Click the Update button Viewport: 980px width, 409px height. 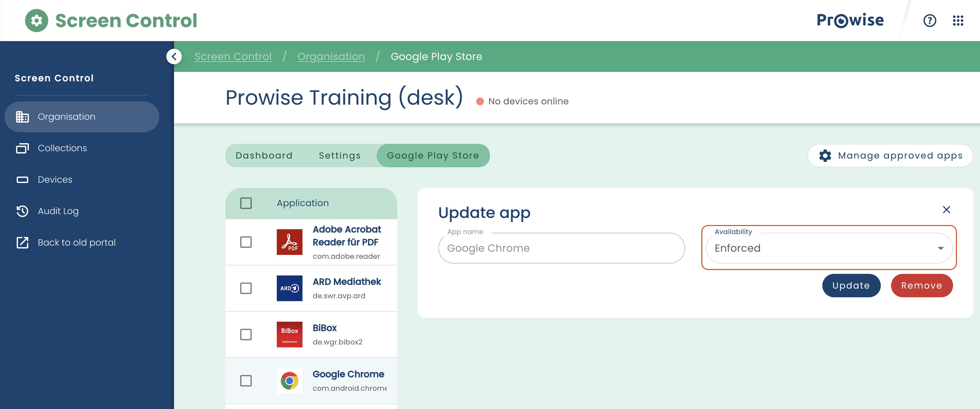(x=851, y=285)
